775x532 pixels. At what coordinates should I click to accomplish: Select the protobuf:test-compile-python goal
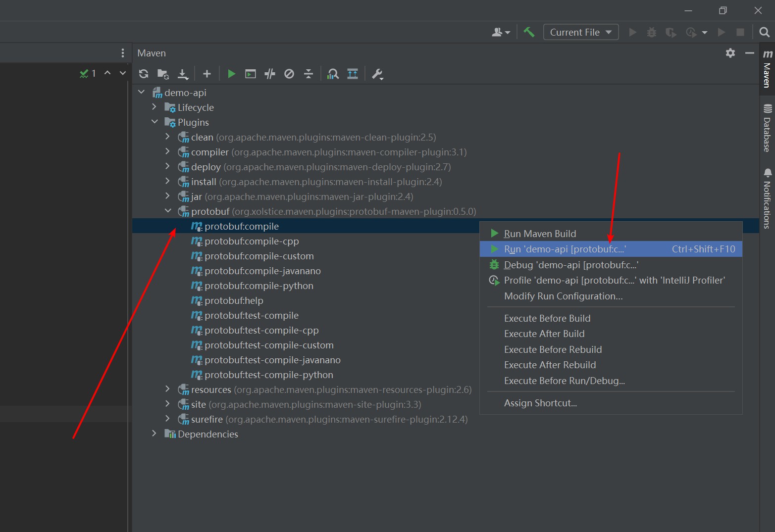(x=262, y=375)
